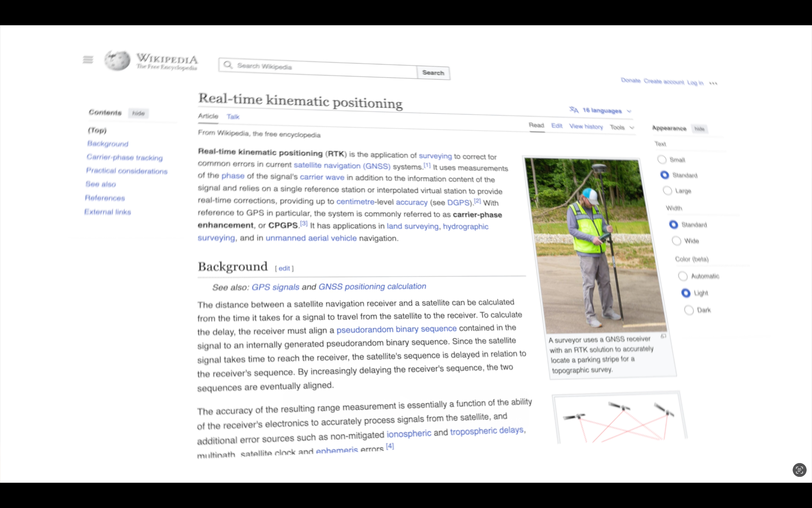Open the ionospheric link
812x508 pixels.
pos(409,434)
